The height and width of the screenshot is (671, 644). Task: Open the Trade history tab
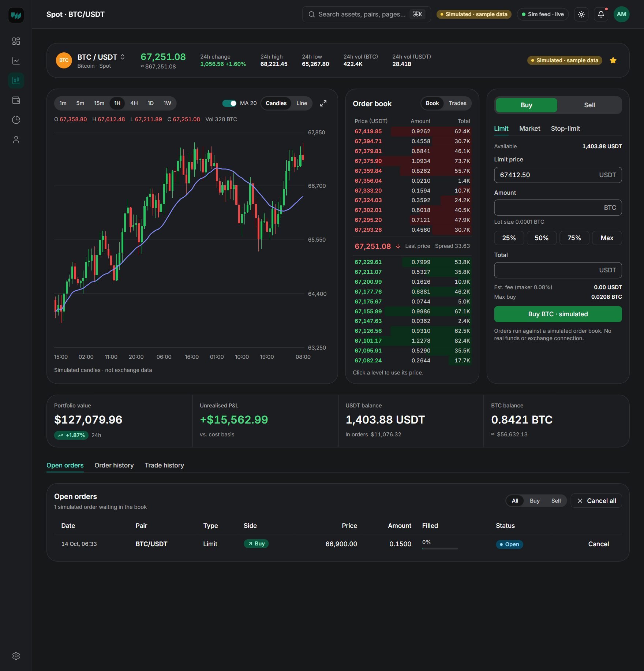pos(164,465)
